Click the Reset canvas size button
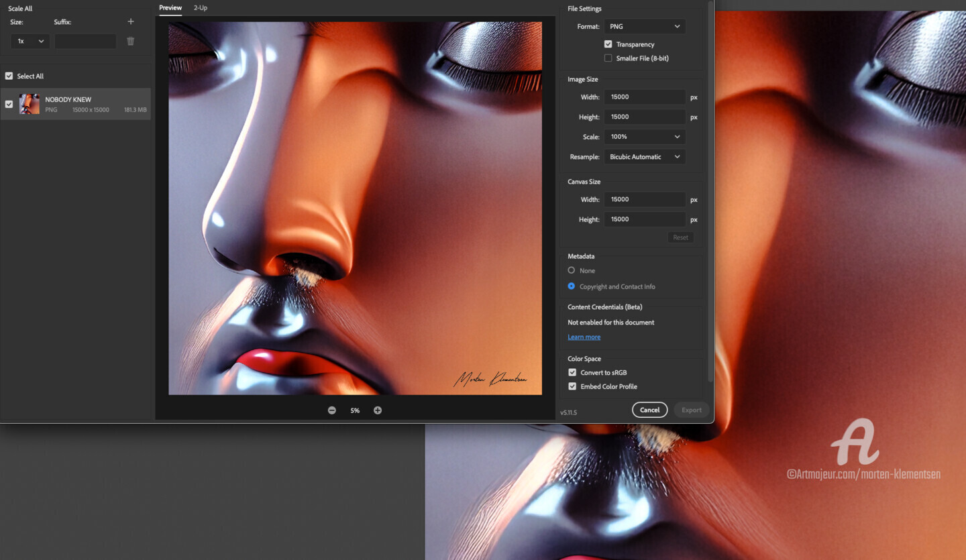966x560 pixels. coord(680,237)
